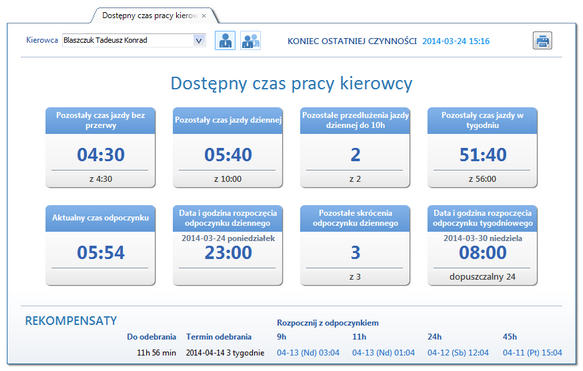Screen dimensions: 583x371
Task: Open 9h rest start 04-13 (Nd) 03:04
Action: (308, 352)
